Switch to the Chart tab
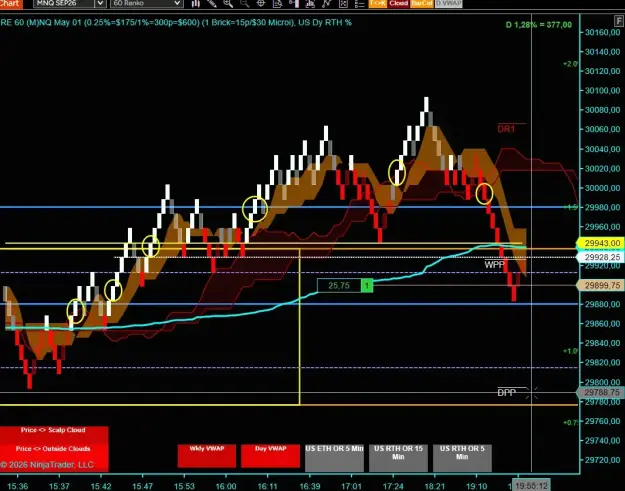 point(10,4)
